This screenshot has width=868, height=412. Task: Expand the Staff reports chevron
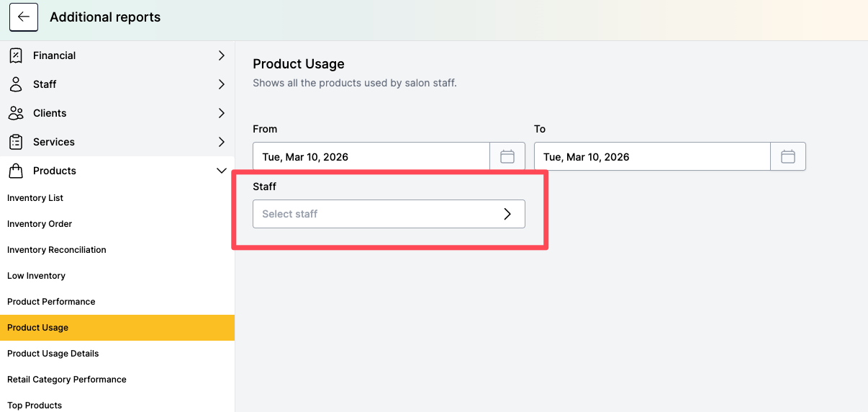[221, 84]
